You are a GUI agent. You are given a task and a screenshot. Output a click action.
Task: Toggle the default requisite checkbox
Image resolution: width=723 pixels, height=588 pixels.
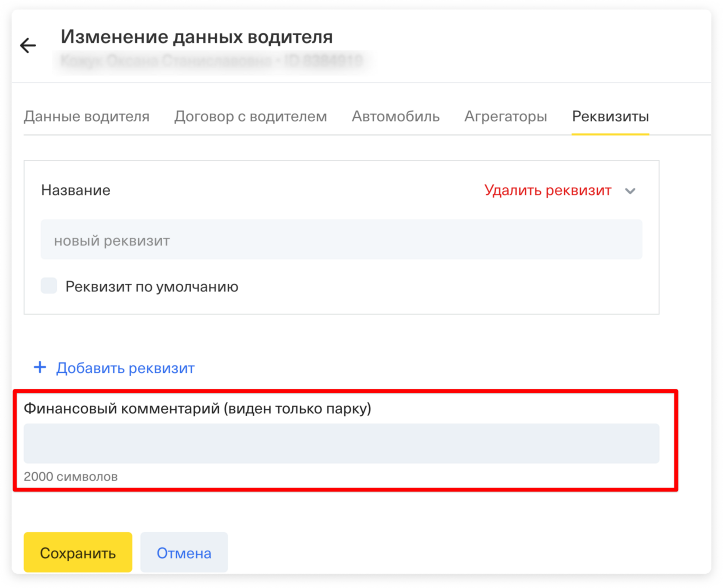click(49, 285)
